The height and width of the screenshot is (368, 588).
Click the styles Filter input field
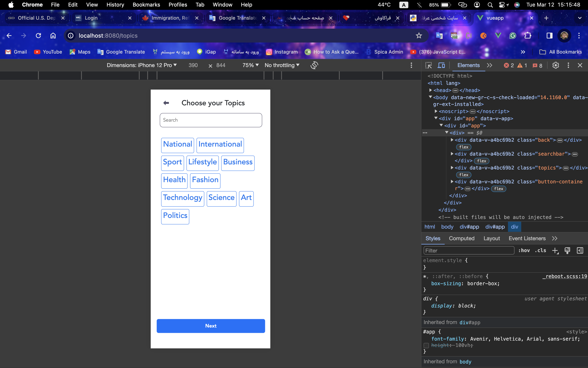(469, 250)
